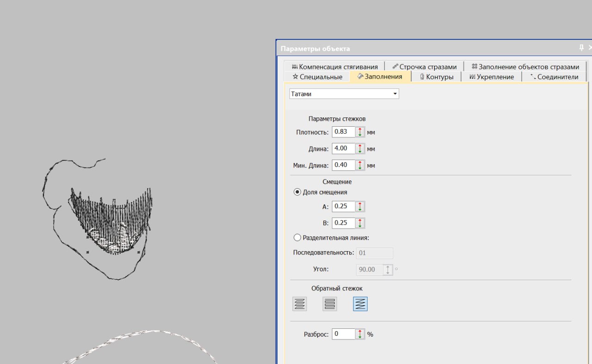Switch to the Специальные tab
Screen dimensions: 592x364
click(317, 77)
